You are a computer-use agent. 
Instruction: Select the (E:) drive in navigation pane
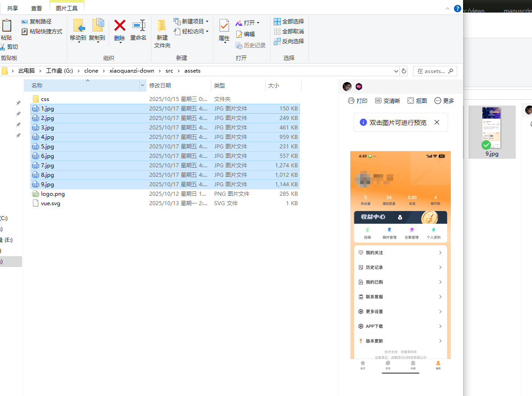click(x=6, y=240)
